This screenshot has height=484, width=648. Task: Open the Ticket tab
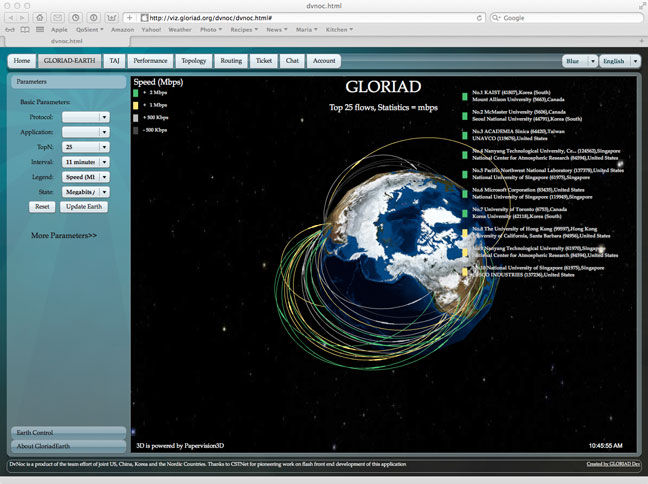coord(264,61)
